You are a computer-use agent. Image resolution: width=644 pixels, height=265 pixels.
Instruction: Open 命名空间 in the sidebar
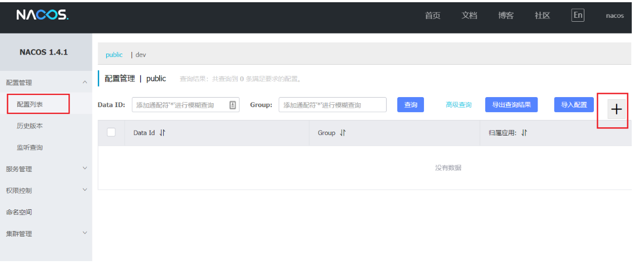pyautogui.click(x=19, y=213)
